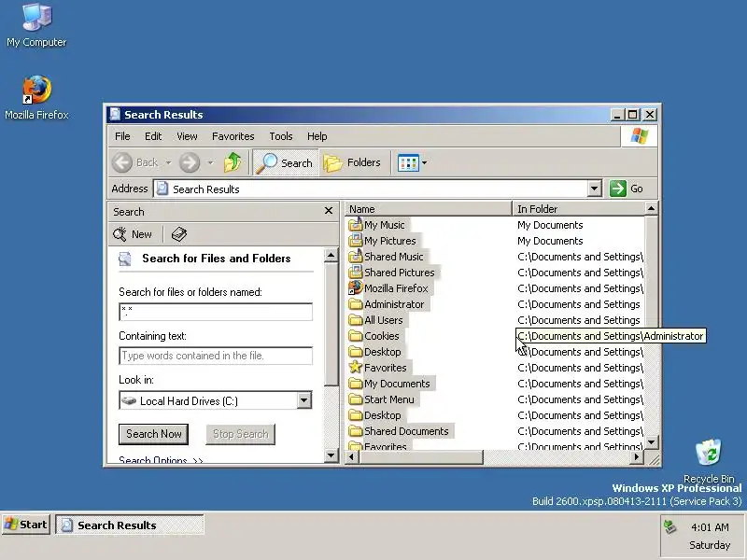The width and height of the screenshot is (747, 560).
Task: Click the horizontal scrollbar thumb in results
Action: tap(421, 457)
